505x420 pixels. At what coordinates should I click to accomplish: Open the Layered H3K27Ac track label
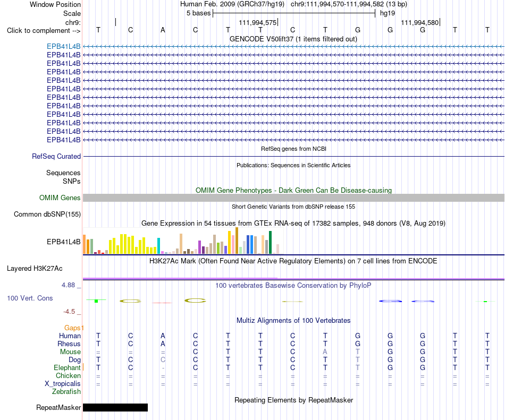(35, 269)
